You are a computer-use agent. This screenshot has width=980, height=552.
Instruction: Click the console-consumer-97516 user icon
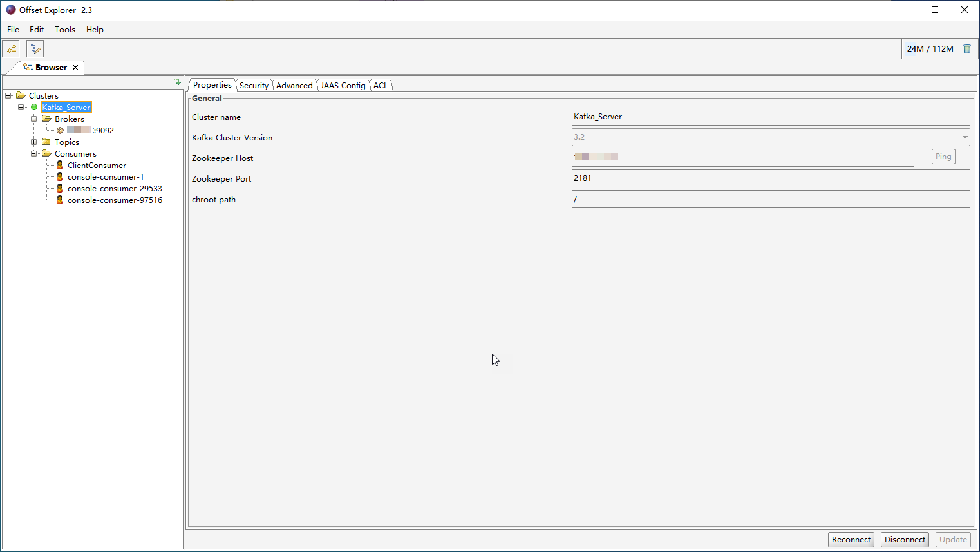(x=60, y=200)
